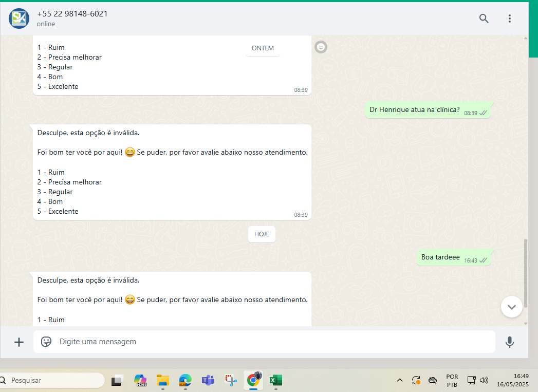Show hidden system tray icons
This screenshot has width=538, height=392.
(x=400, y=380)
